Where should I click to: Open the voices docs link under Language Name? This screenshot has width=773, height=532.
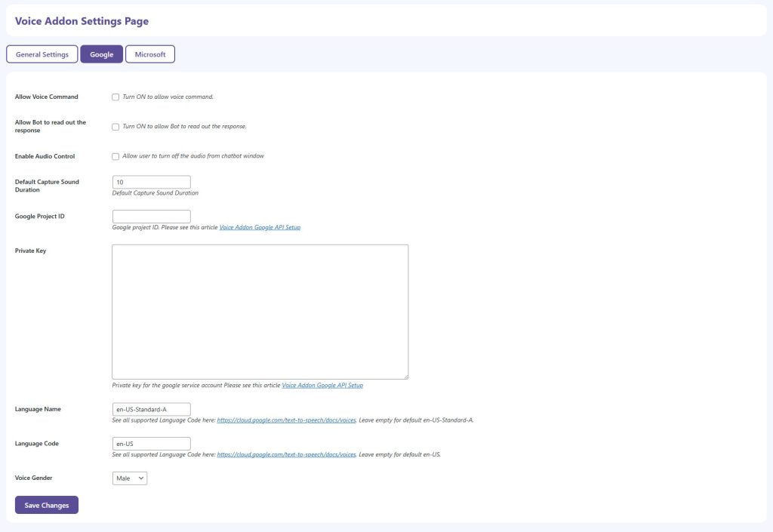point(286,420)
